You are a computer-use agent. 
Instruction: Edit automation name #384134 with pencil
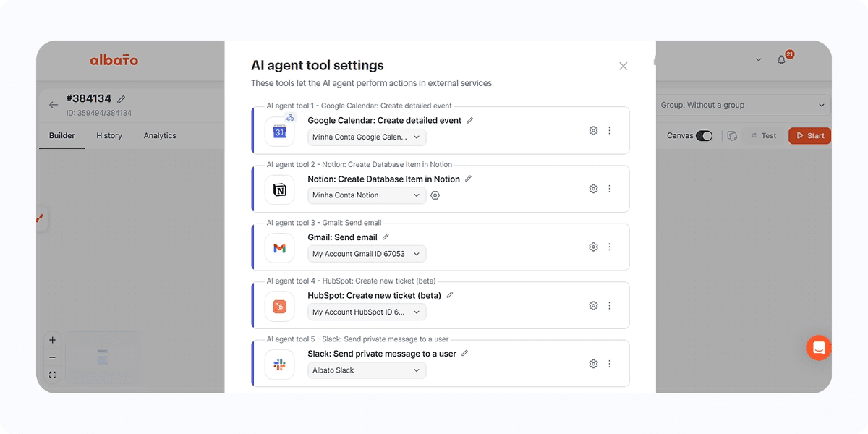point(122,99)
